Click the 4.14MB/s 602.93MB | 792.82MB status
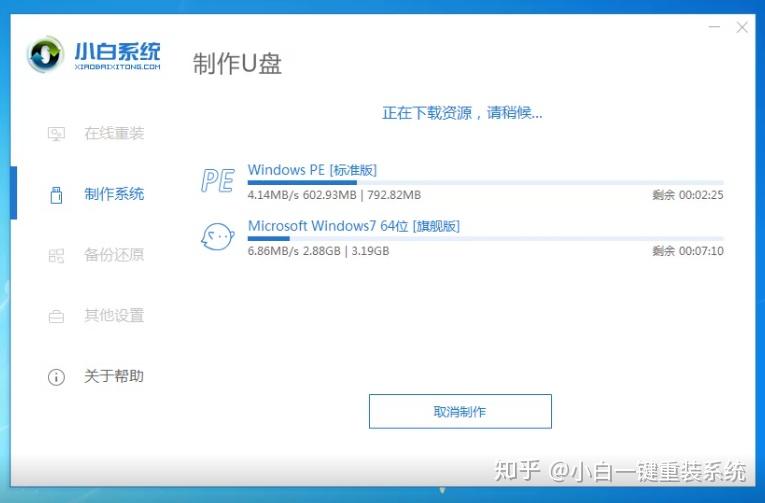This screenshot has height=503, width=765. click(334, 195)
